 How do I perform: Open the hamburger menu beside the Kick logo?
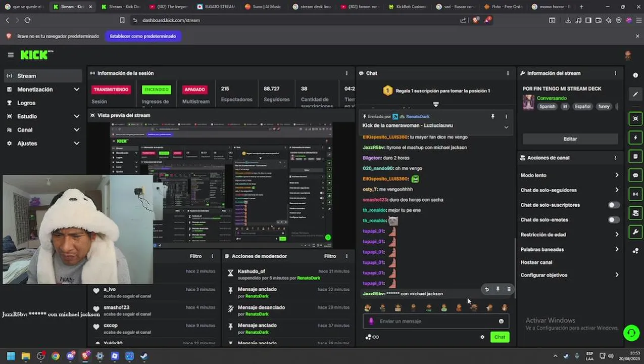point(11,55)
